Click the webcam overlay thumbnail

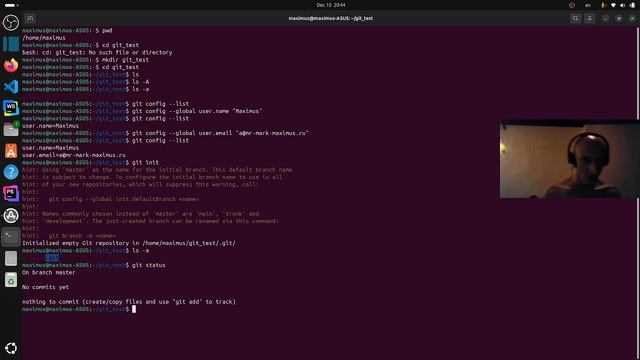570,159
